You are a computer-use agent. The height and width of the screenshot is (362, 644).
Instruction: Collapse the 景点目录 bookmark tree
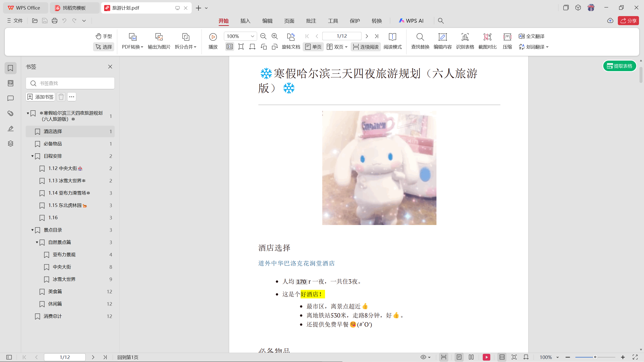pos(32,230)
